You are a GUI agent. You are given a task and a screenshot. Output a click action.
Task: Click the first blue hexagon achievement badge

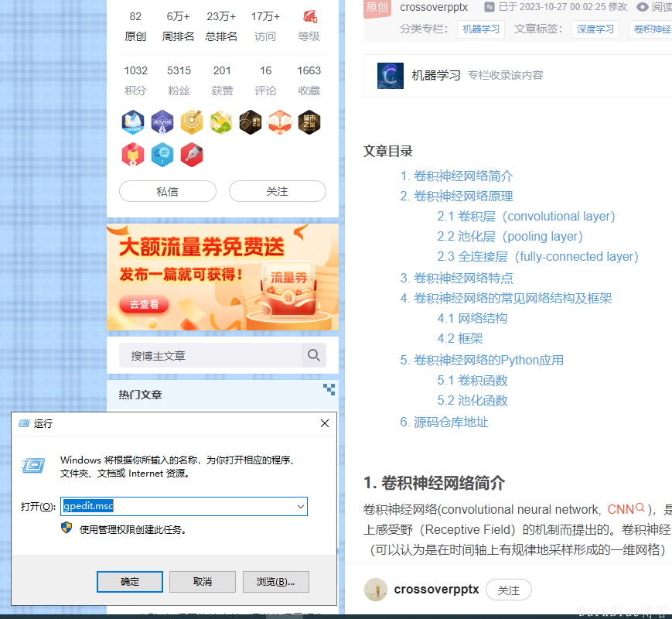click(133, 122)
